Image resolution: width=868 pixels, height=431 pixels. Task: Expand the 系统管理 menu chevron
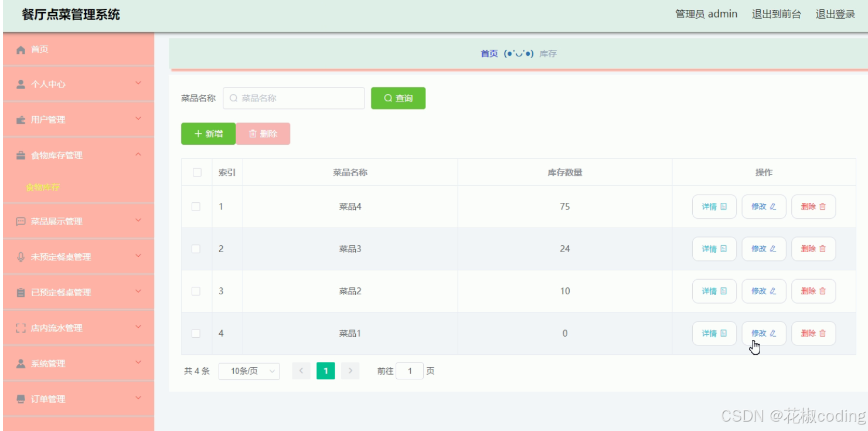138,362
